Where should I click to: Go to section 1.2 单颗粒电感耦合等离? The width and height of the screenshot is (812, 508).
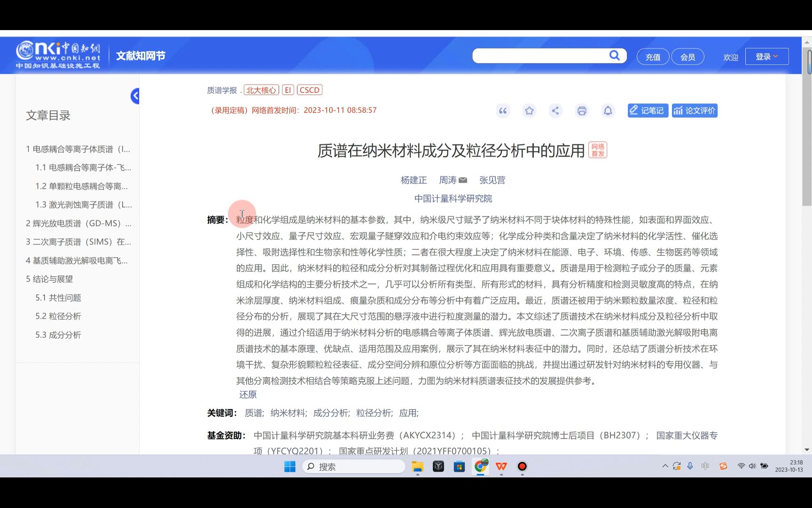click(82, 186)
